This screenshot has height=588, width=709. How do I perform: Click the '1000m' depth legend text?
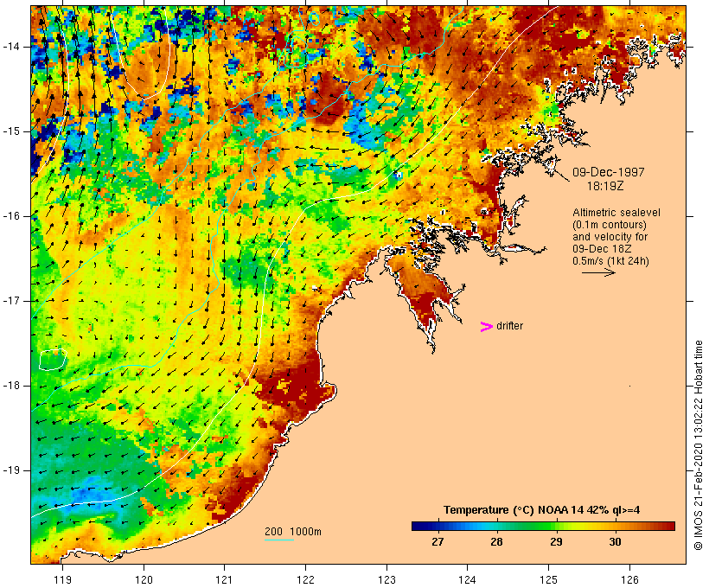305,532
